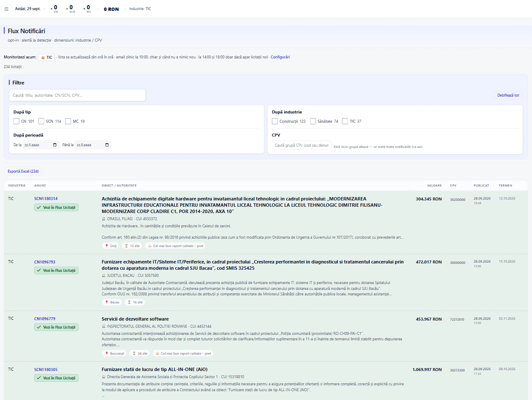This screenshot has height=400, width=532.
Task: Click the award icon in SCN1180314's criteria chip
Action: [x=150, y=246]
